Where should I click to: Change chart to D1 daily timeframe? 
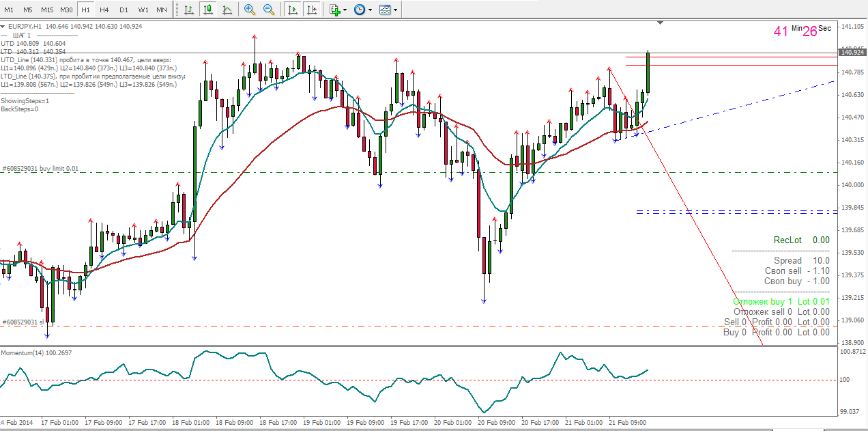pos(123,10)
